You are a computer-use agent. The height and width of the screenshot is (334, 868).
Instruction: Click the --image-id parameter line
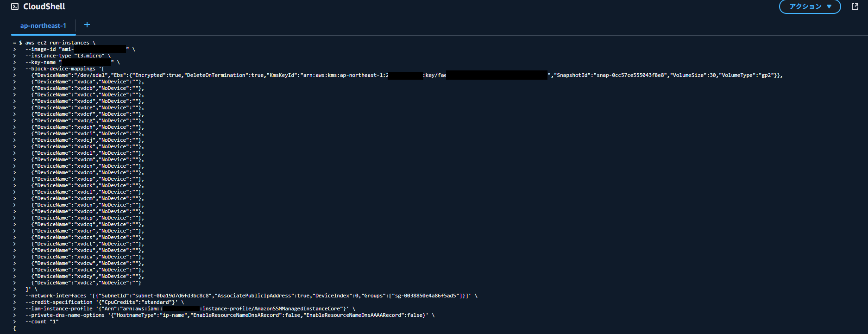tap(80, 49)
